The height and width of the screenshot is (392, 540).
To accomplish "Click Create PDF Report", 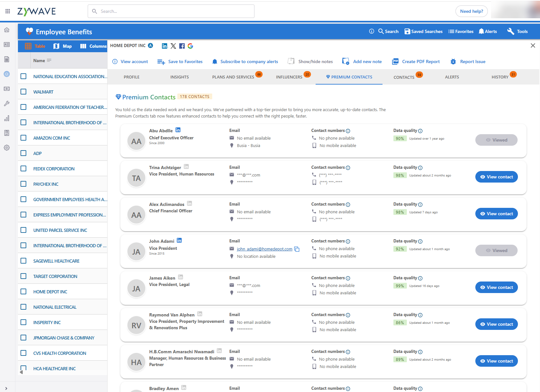I will [x=416, y=61].
